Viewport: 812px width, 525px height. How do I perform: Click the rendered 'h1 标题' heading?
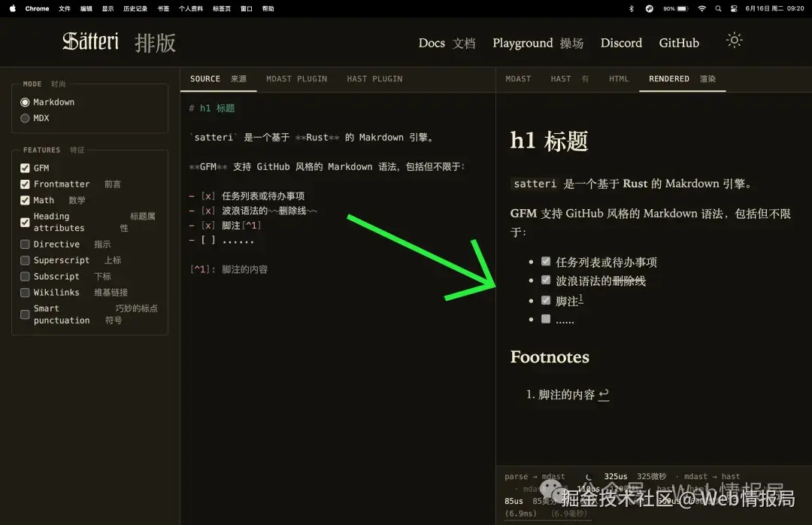[x=549, y=141]
